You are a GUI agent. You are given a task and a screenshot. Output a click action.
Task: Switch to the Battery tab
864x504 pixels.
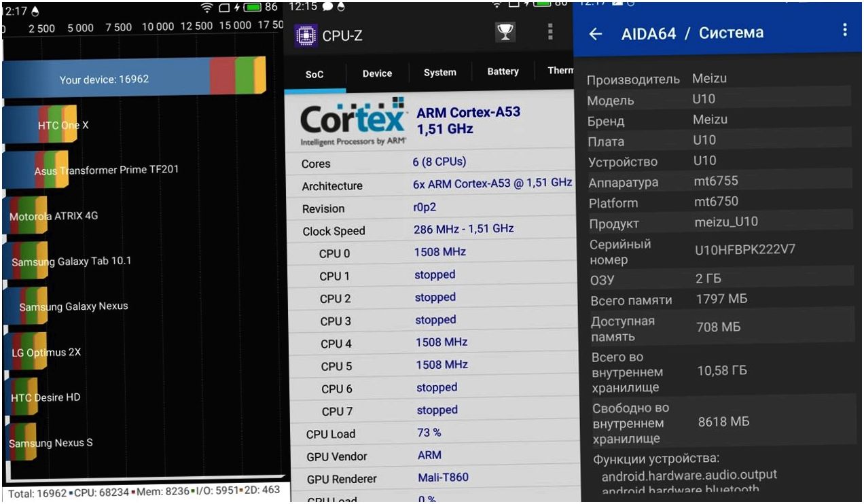(503, 72)
